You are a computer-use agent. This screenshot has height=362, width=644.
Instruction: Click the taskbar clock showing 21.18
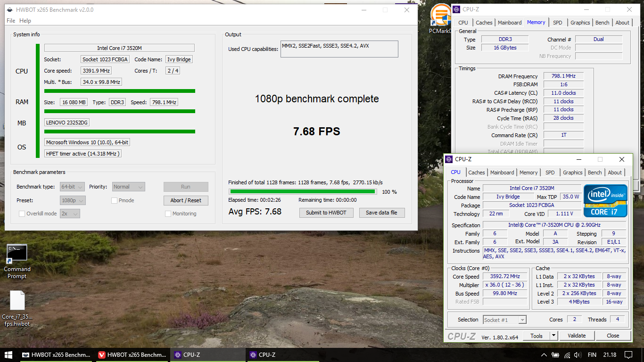[x=610, y=355]
